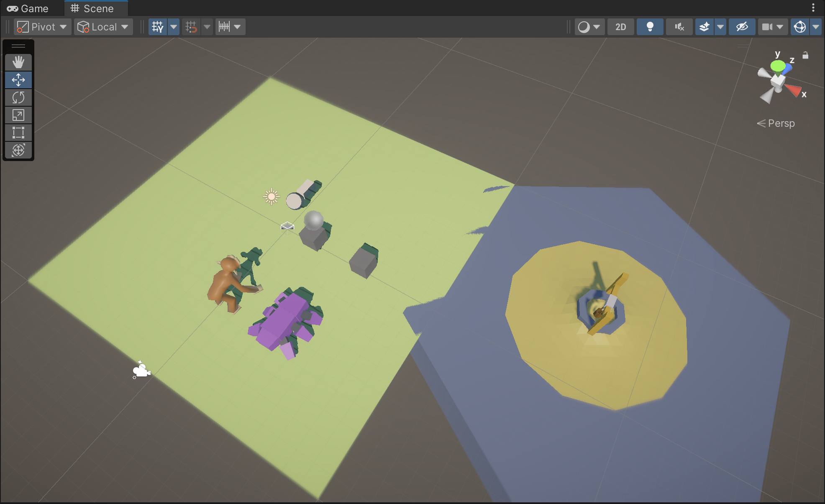Click the directional light sun gizmo

pyautogui.click(x=271, y=196)
